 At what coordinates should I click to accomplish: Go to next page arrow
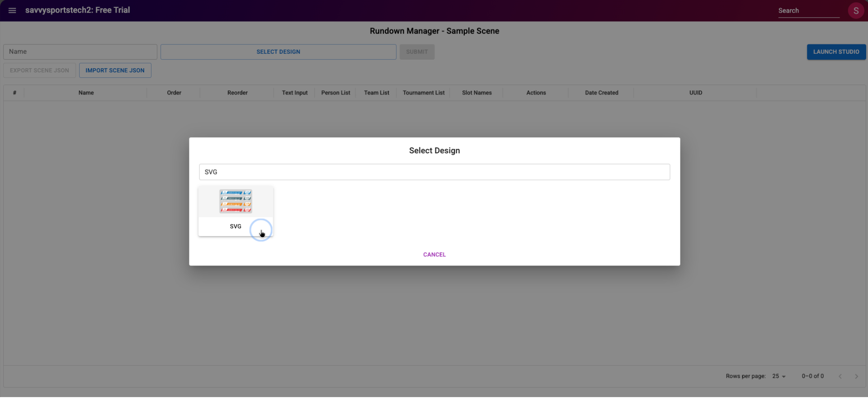coord(856,376)
